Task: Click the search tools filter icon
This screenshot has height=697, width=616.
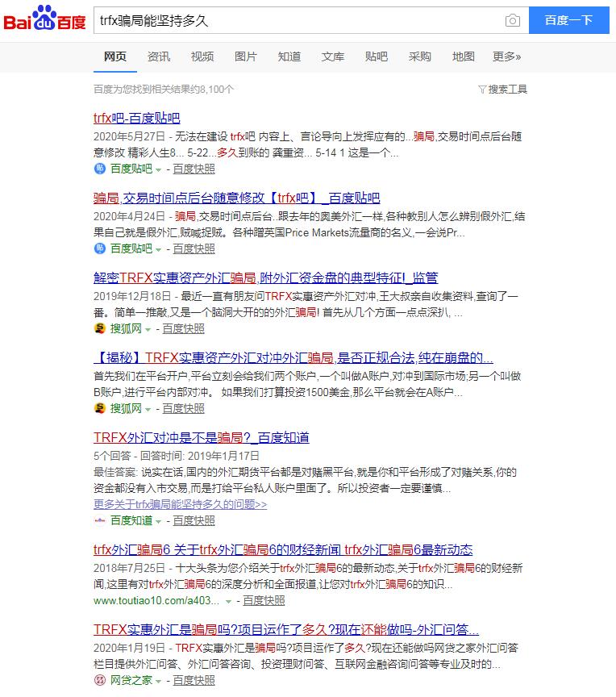Action: (x=482, y=90)
